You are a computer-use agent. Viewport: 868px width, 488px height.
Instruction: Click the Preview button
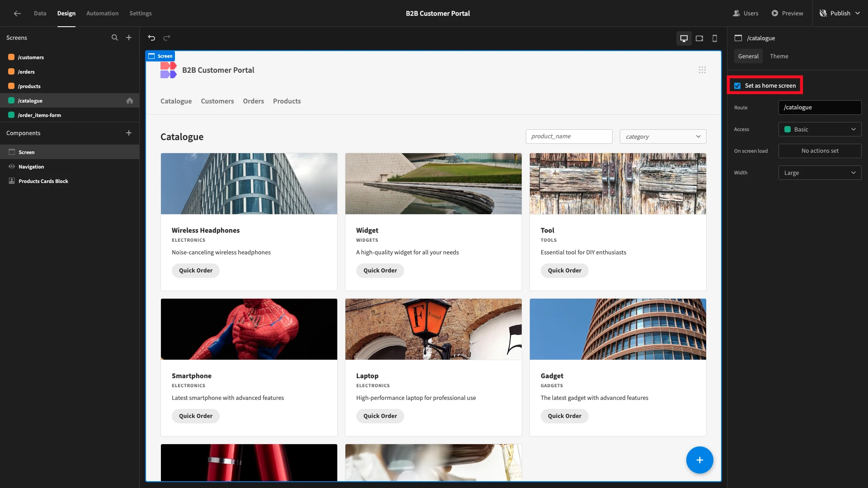pos(787,14)
